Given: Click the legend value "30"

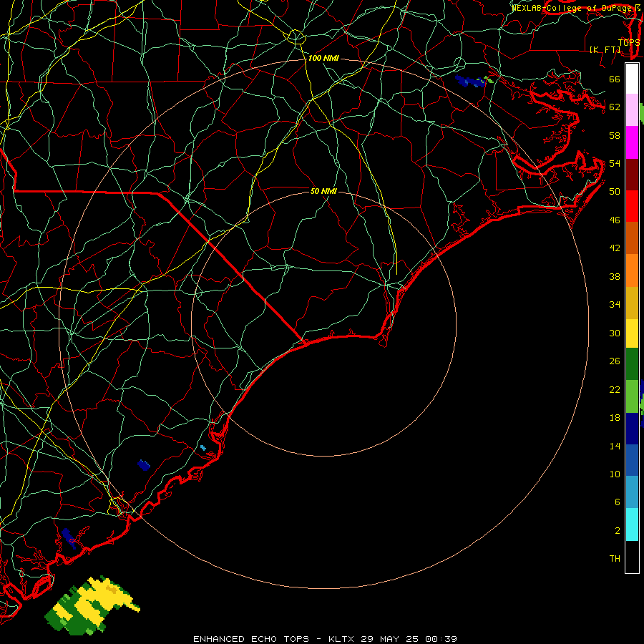Looking at the screenshot, I should [615, 333].
